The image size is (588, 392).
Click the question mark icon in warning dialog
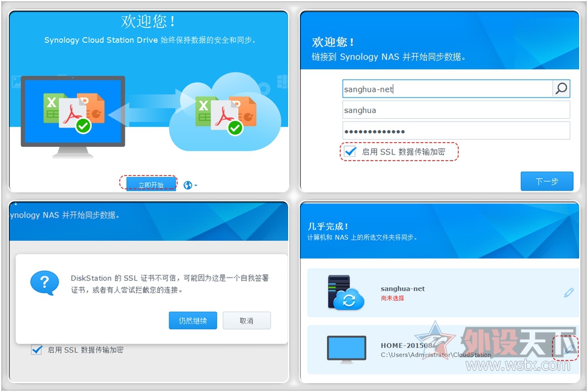pyautogui.click(x=45, y=283)
